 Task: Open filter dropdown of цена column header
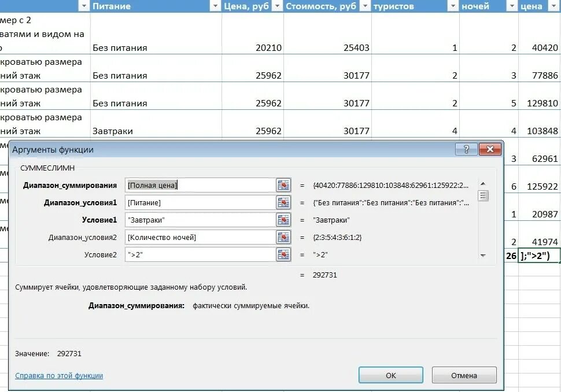(x=554, y=6)
